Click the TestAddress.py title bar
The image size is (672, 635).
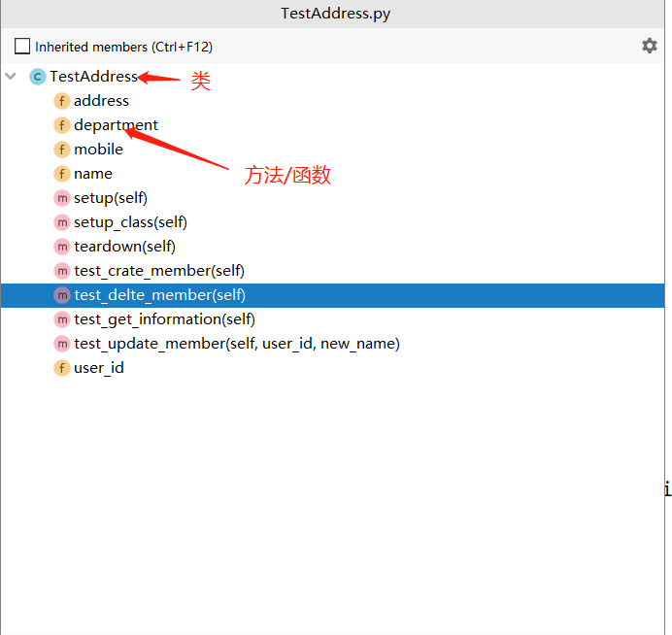point(335,14)
